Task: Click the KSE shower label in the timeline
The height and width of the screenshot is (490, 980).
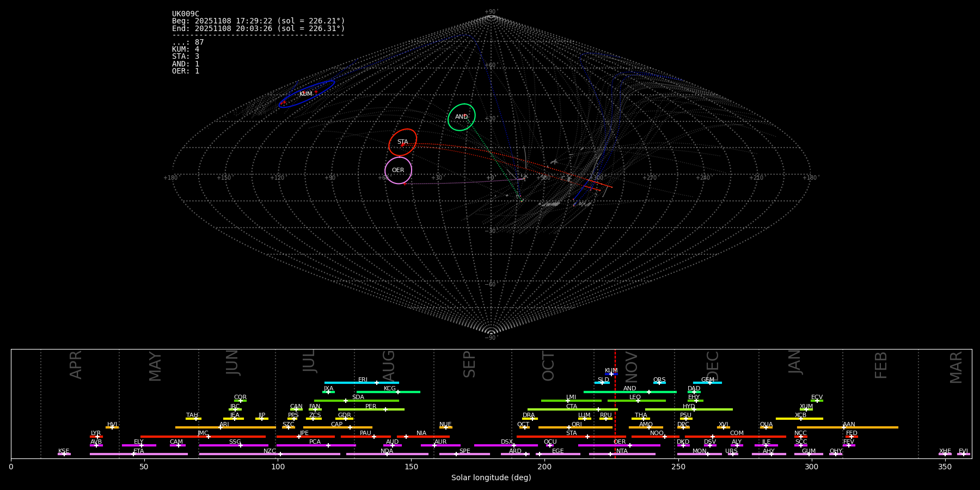Action: pos(64,451)
